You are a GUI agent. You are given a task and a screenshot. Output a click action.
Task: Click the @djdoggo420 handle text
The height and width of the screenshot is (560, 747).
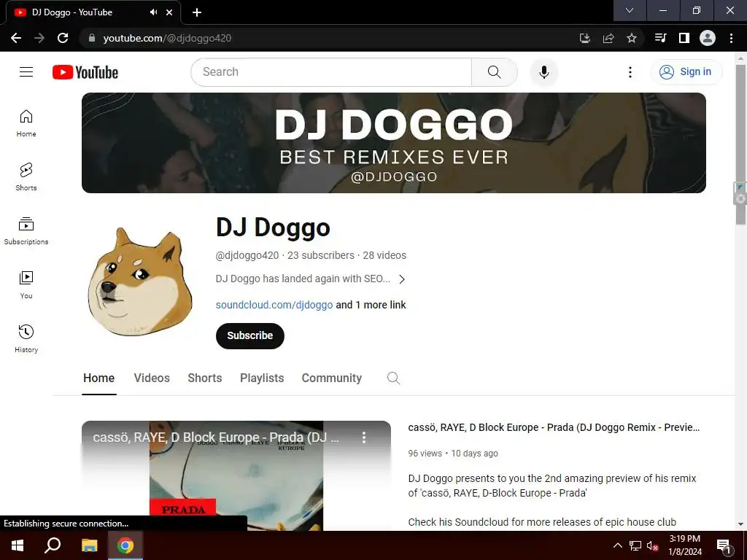point(247,255)
